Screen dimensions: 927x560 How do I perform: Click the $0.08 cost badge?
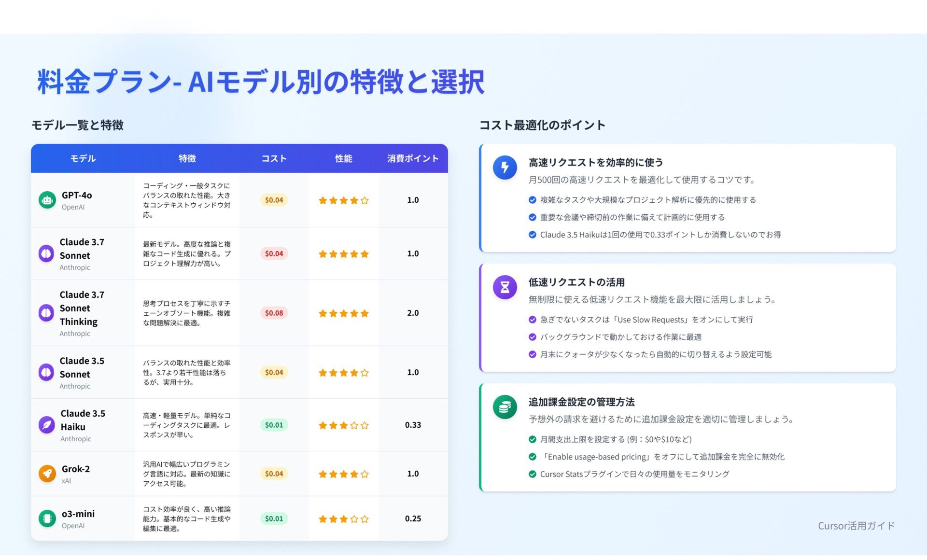[x=274, y=313]
